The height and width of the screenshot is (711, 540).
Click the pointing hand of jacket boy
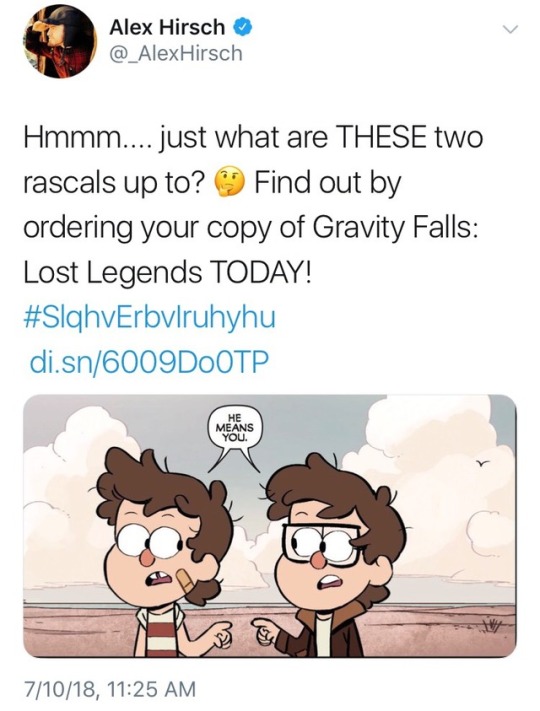coord(263,632)
